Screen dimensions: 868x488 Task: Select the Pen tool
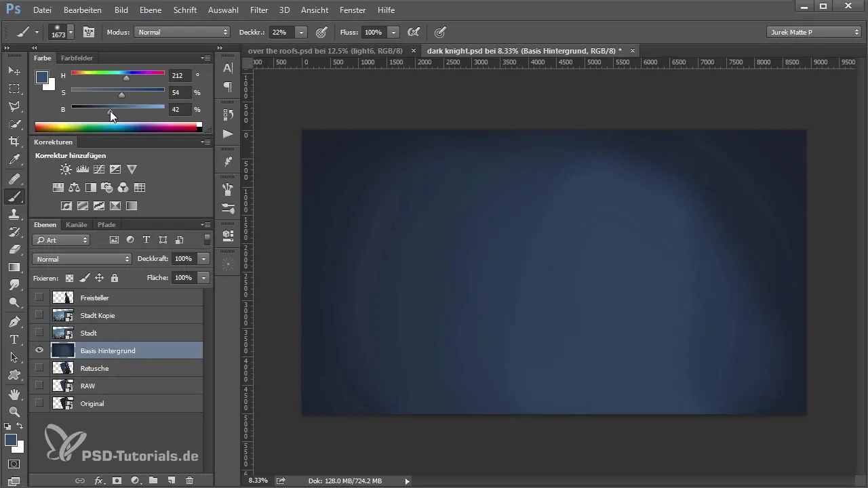coord(14,322)
